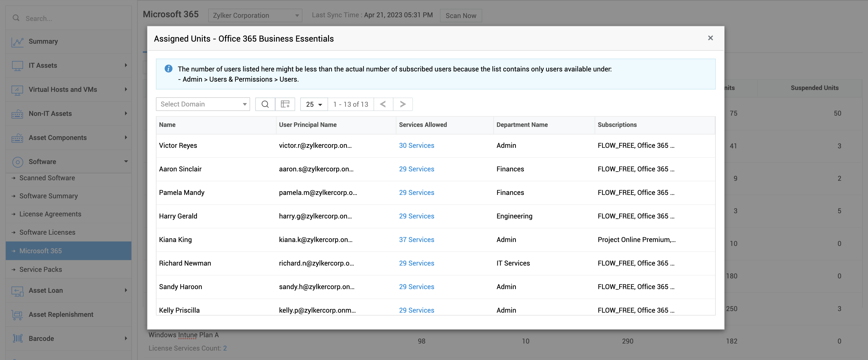
Task: Click the Asset Replenishment cart icon
Action: pos(18,314)
